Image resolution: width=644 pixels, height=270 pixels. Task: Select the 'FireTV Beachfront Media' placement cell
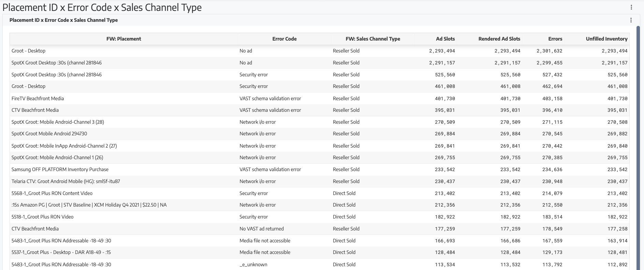(x=38, y=99)
